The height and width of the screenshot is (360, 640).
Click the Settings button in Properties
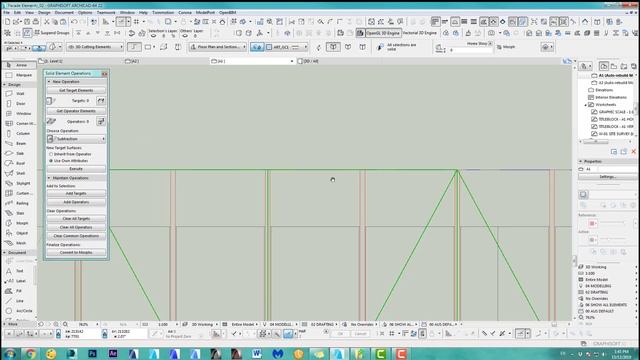click(607, 177)
